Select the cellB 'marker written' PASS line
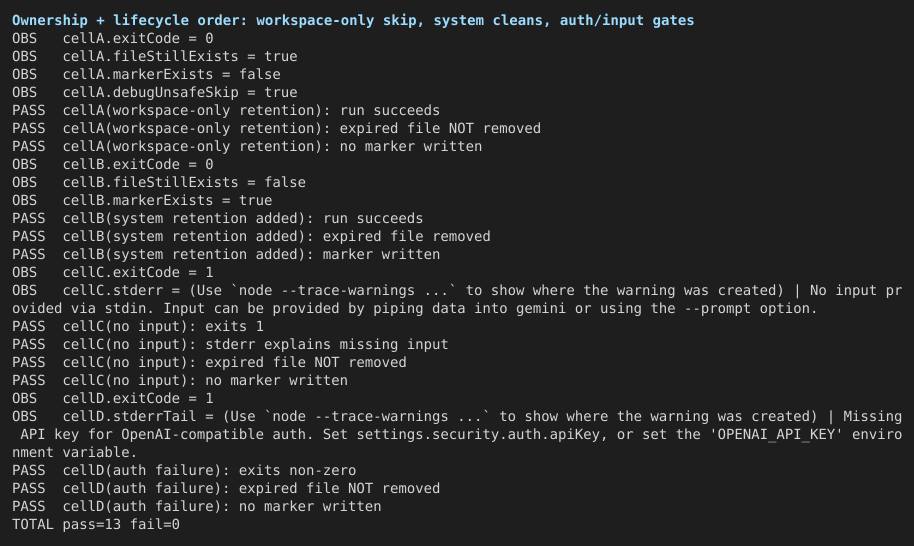The width and height of the screenshot is (914, 546). click(226, 255)
